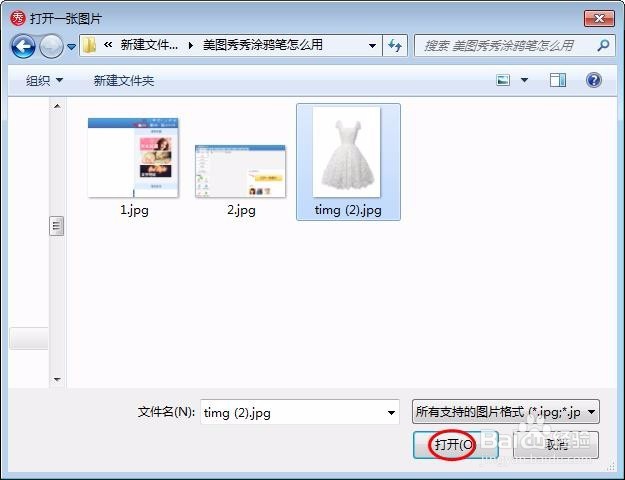Click the greyed forward navigation arrow

(51, 46)
